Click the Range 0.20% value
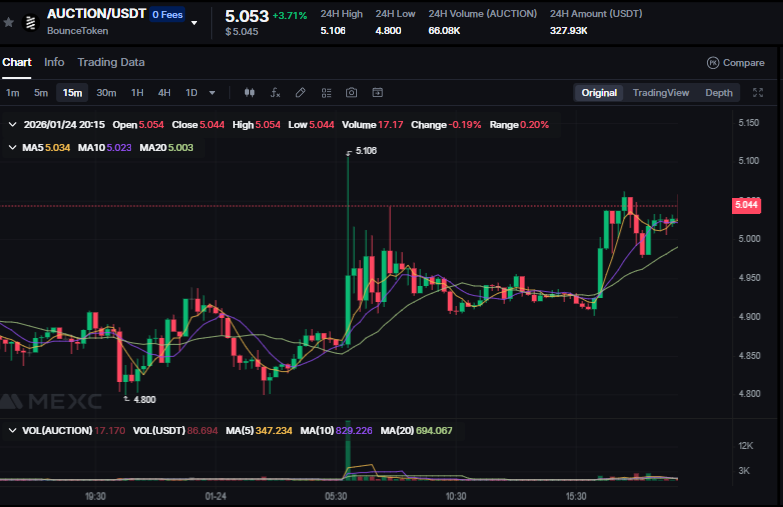The image size is (783, 507). pyautogui.click(x=519, y=125)
